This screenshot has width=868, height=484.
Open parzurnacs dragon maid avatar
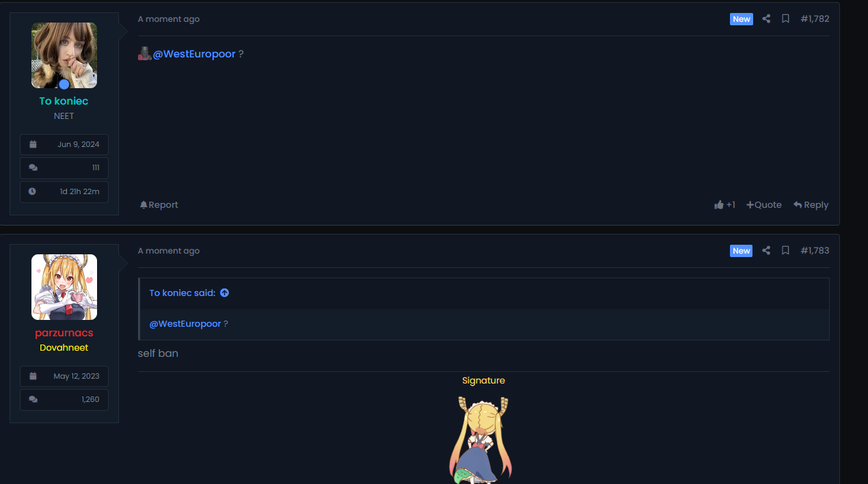point(64,287)
